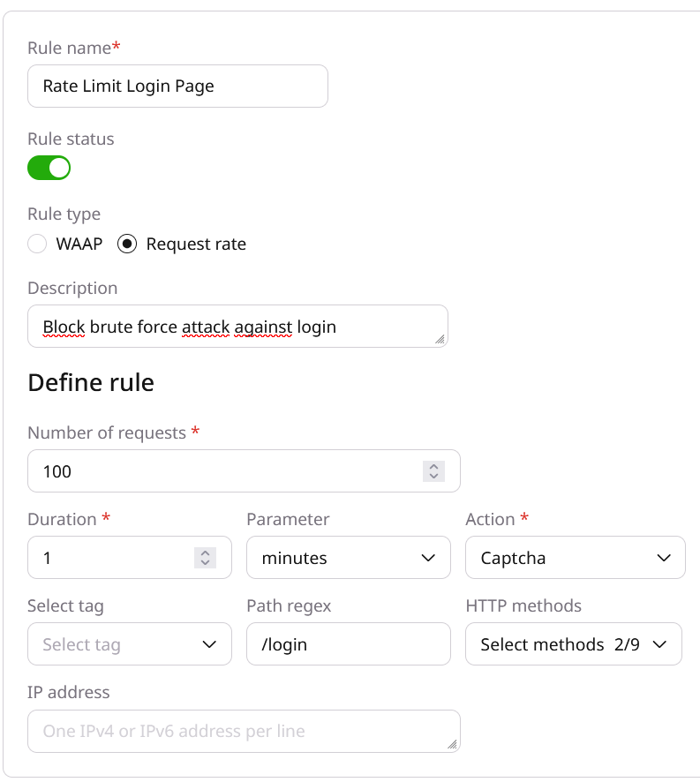Toggle the Rule status switch off
Image resolution: width=700 pixels, height=782 pixels.
49,168
